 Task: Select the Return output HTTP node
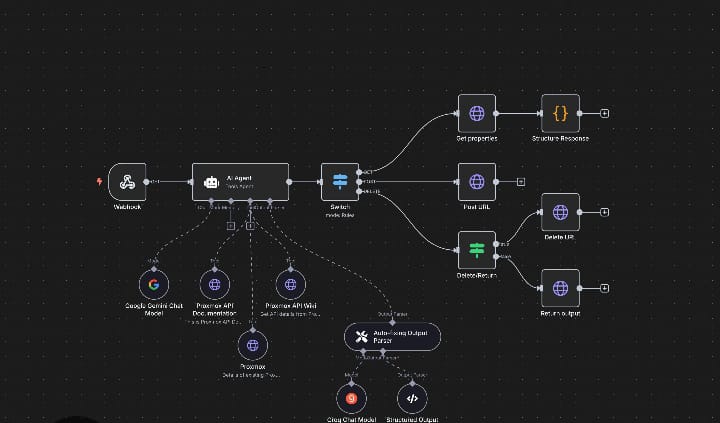(x=560, y=288)
